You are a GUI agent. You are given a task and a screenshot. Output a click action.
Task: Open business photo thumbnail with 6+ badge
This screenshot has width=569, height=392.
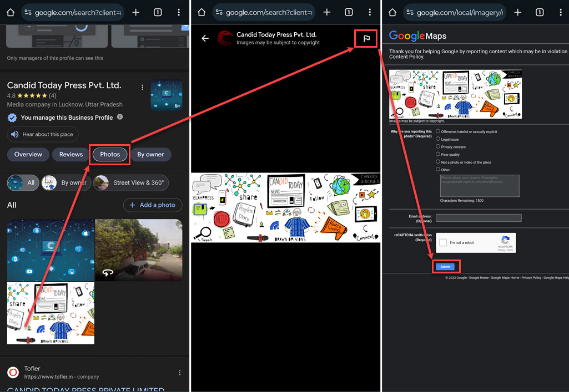[x=167, y=95]
